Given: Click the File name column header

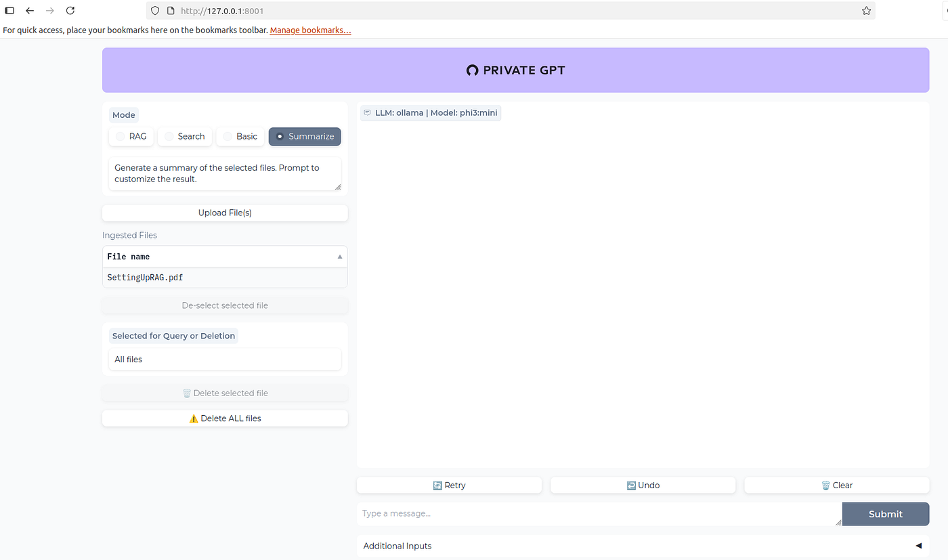Looking at the screenshot, I should pos(225,257).
